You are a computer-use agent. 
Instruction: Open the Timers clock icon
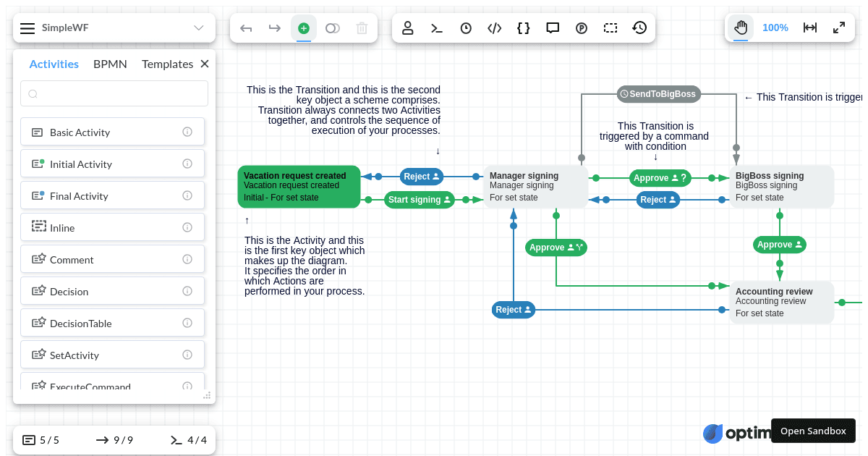click(466, 28)
